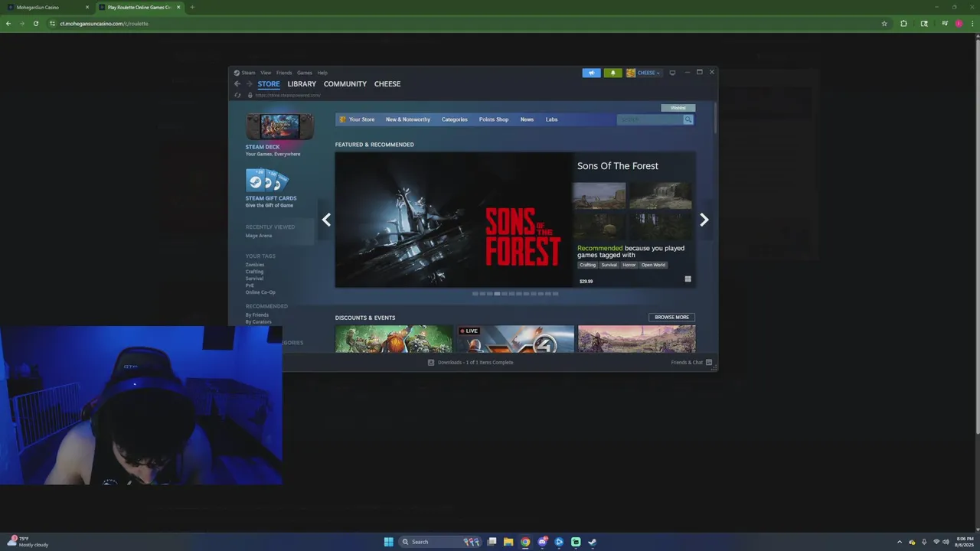Screen dimensions: 980x551
Task: Switch to the COMMUNITY tab
Action: (x=345, y=84)
